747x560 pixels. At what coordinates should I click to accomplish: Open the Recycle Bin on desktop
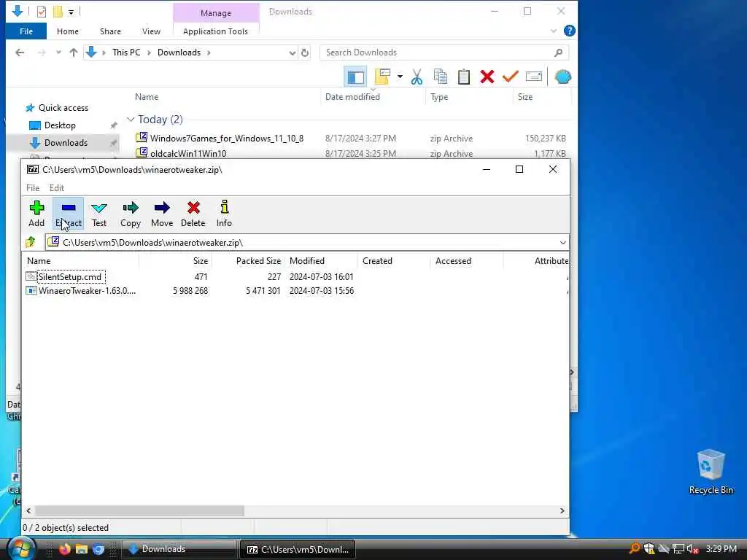pos(711,472)
